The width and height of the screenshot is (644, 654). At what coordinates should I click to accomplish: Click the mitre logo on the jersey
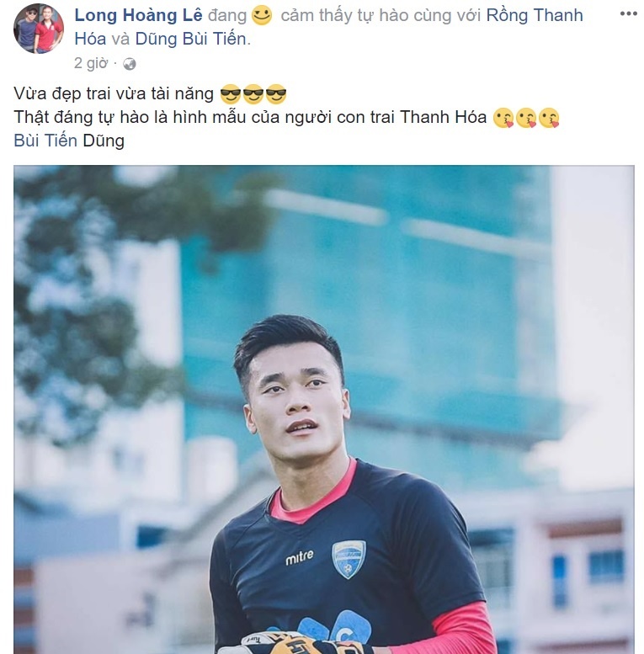point(300,558)
